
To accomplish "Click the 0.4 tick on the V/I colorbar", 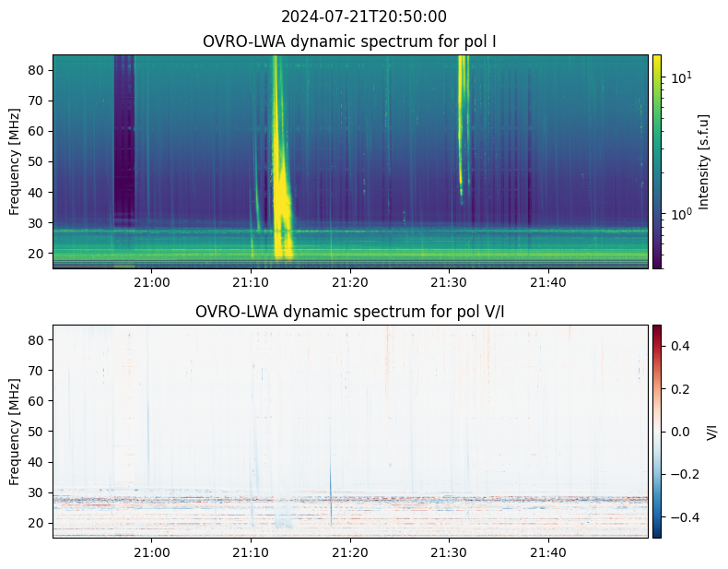I will tap(680, 345).
